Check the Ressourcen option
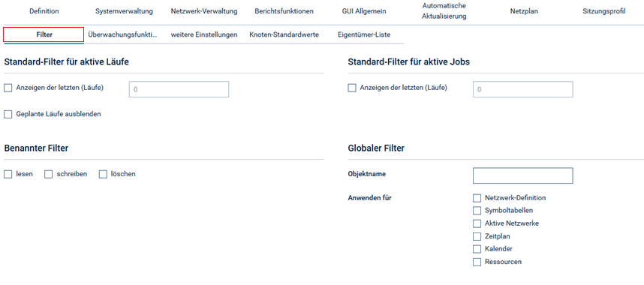Viewport: 644px width, 285px height. click(477, 262)
